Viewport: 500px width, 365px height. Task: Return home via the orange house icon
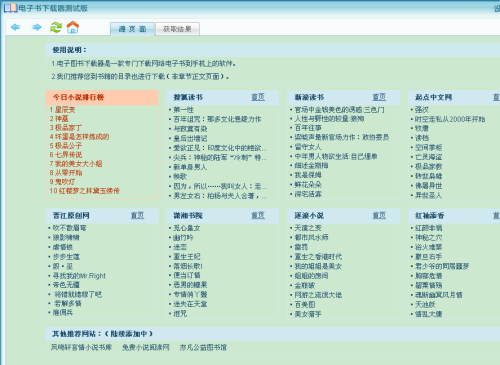[x=73, y=27]
